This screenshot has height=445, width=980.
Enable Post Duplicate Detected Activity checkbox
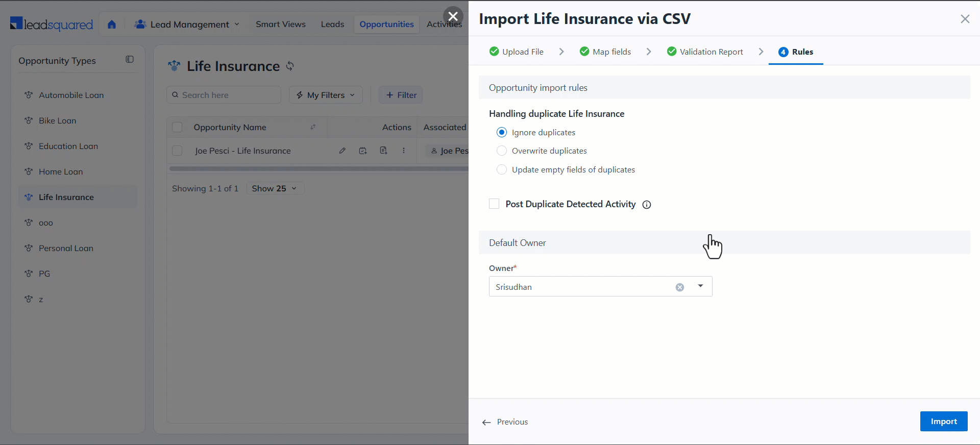tap(494, 204)
